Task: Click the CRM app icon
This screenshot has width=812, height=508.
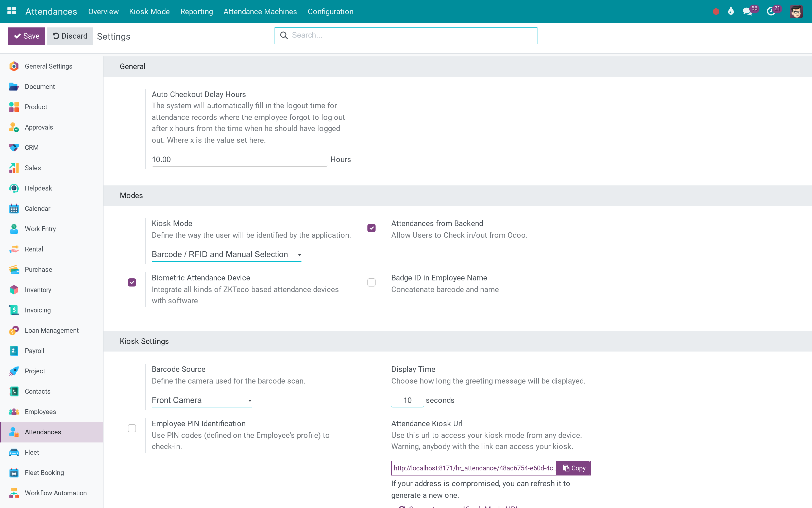Action: tap(14, 148)
